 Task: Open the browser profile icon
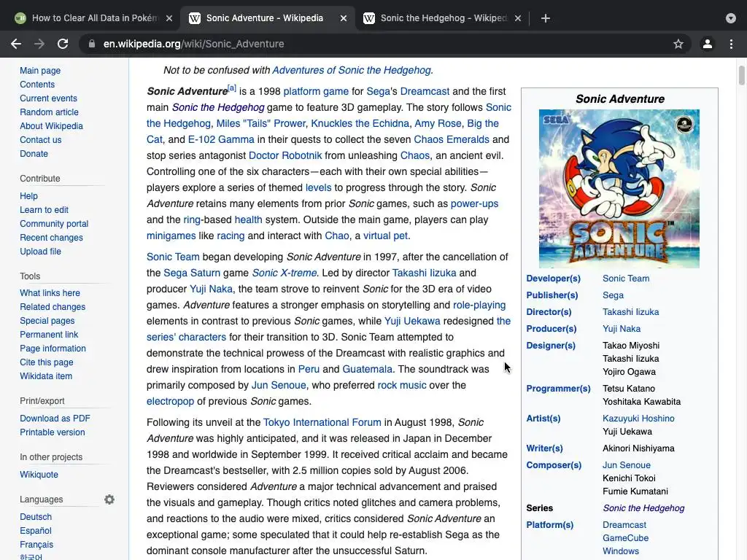click(x=708, y=44)
